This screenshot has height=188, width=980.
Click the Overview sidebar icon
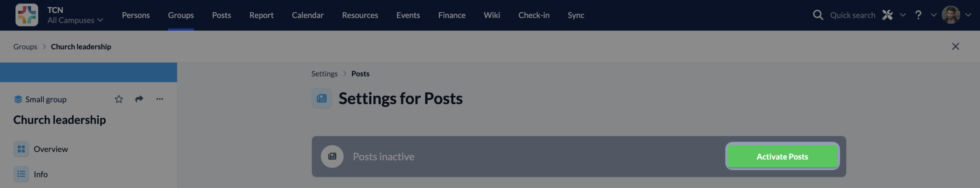(x=21, y=149)
